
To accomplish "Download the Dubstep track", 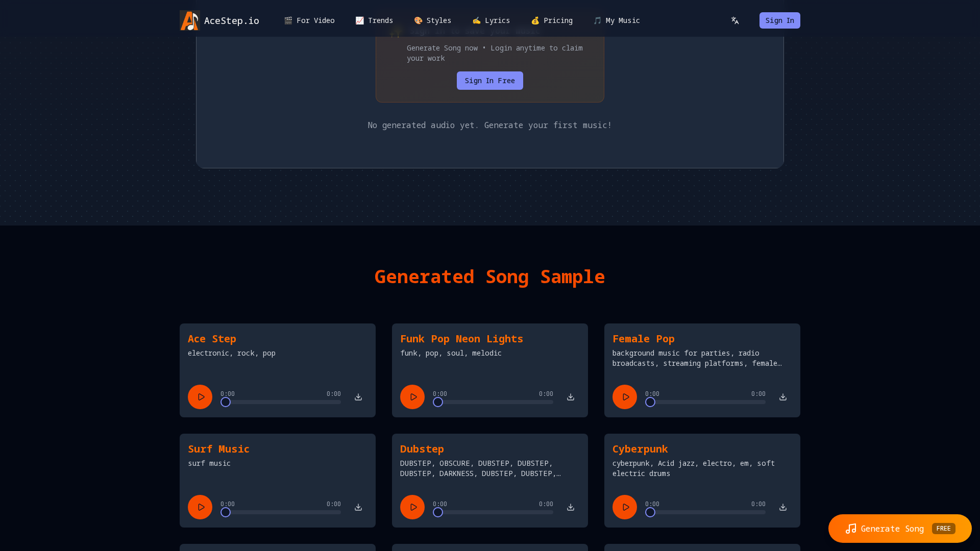I will pyautogui.click(x=570, y=507).
